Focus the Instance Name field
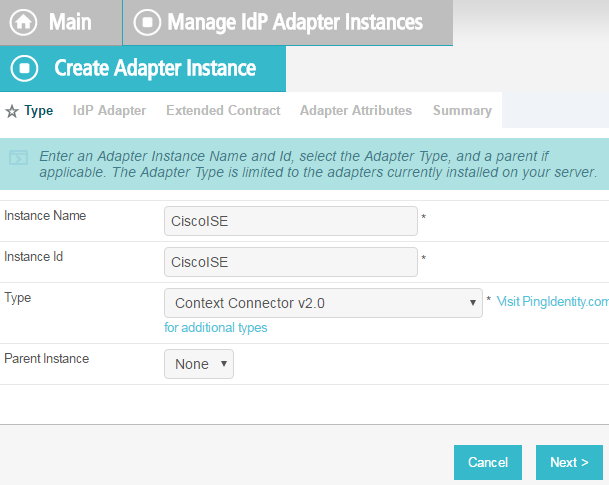609x485 pixels. pyautogui.click(x=291, y=221)
